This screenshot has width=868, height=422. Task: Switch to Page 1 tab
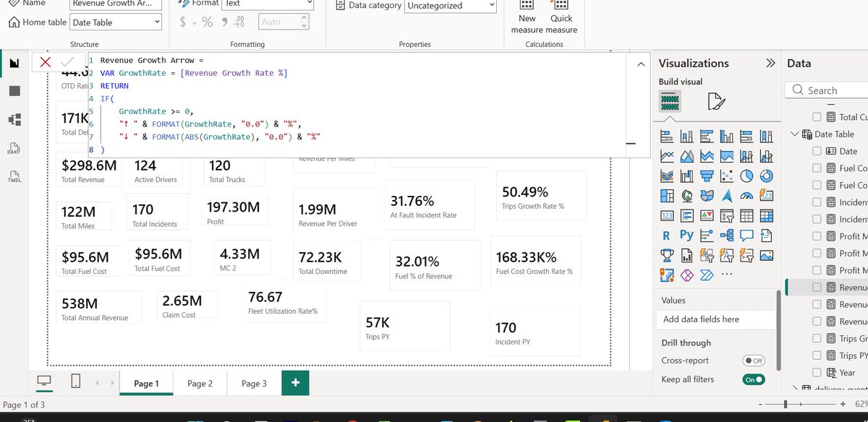click(146, 384)
